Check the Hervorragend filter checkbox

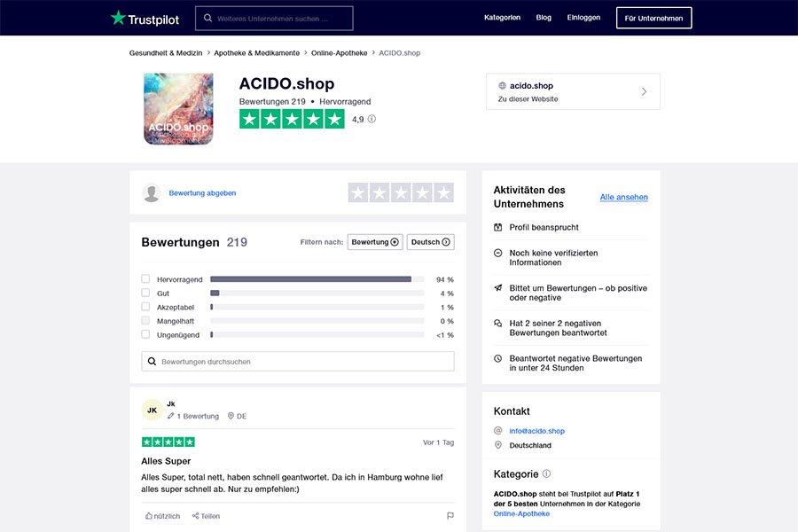pyautogui.click(x=145, y=279)
